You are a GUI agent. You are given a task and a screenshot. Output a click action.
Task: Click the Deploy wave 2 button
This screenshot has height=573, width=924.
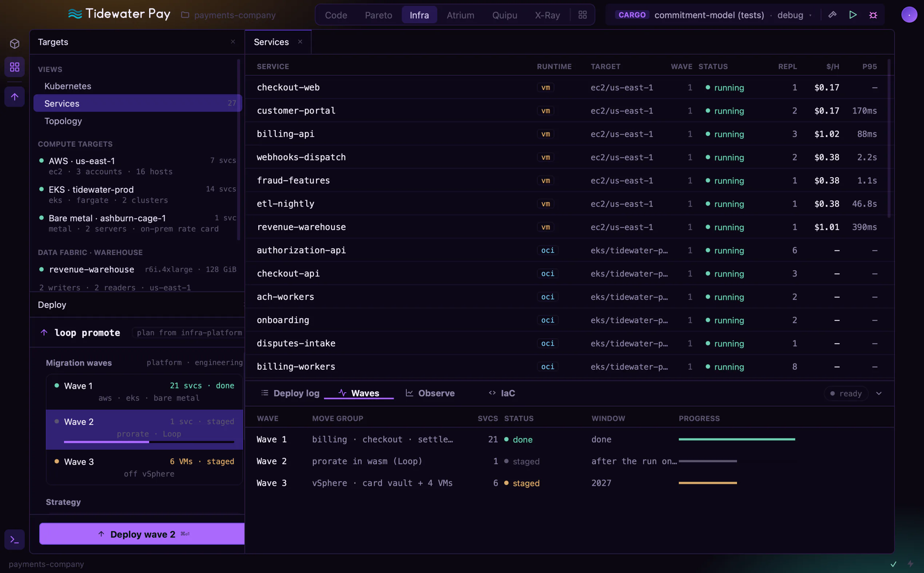(142, 534)
